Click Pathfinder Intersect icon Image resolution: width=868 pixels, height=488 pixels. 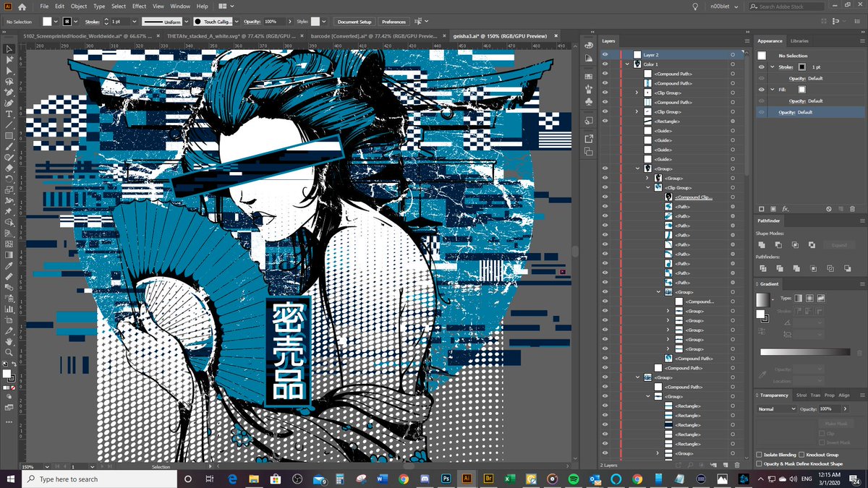(795, 245)
